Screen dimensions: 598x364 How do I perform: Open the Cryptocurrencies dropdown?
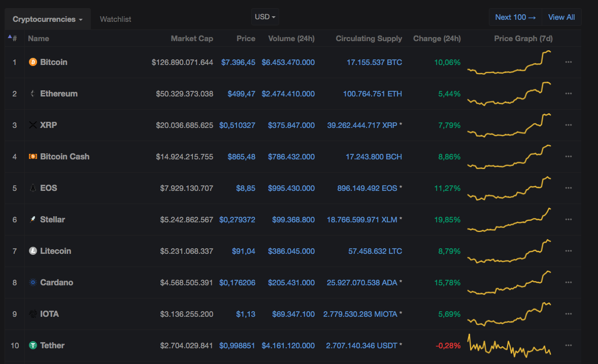coord(48,19)
